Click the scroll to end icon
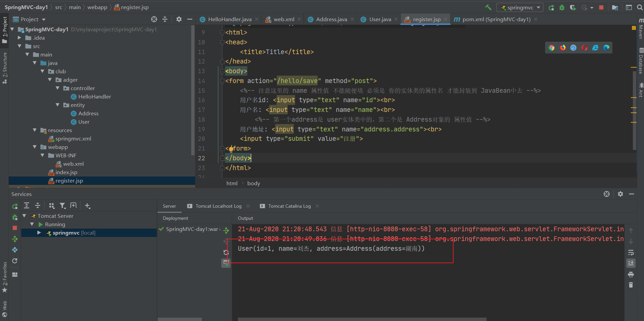Screen dimensions: 644x321 point(631,263)
